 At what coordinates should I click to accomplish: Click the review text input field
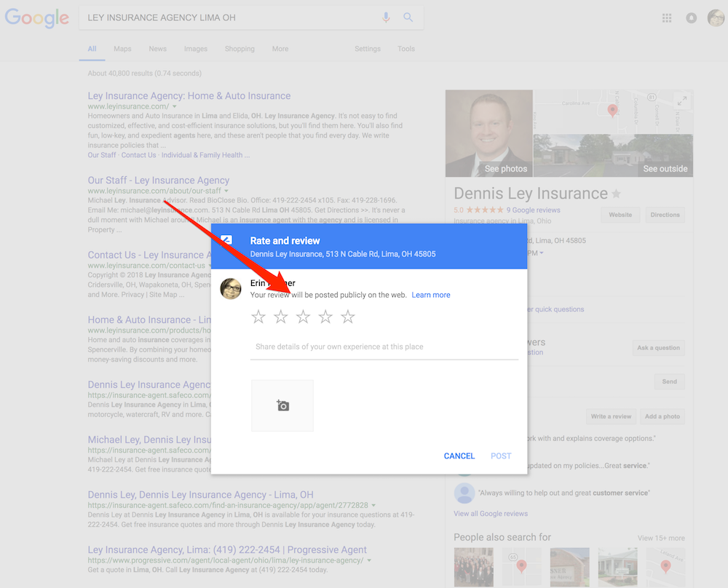(x=384, y=347)
